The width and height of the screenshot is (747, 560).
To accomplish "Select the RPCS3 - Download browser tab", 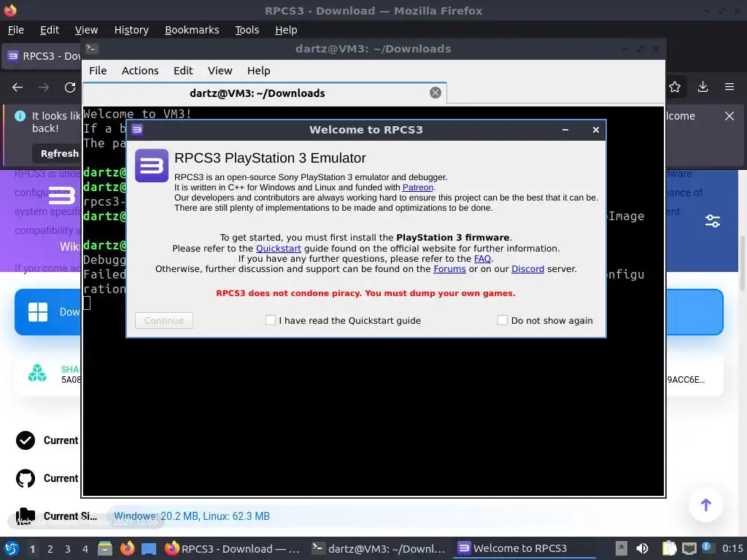I will pyautogui.click(x=43, y=56).
